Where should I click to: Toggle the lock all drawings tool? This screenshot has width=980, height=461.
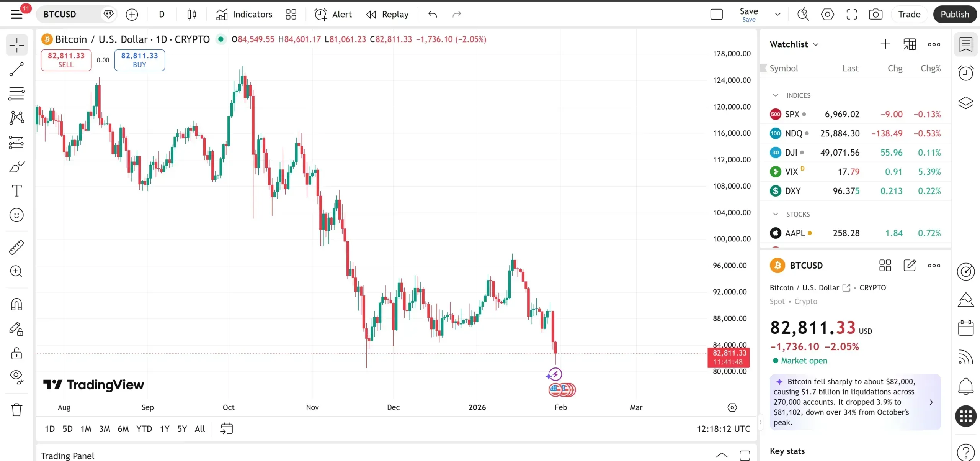point(16,353)
